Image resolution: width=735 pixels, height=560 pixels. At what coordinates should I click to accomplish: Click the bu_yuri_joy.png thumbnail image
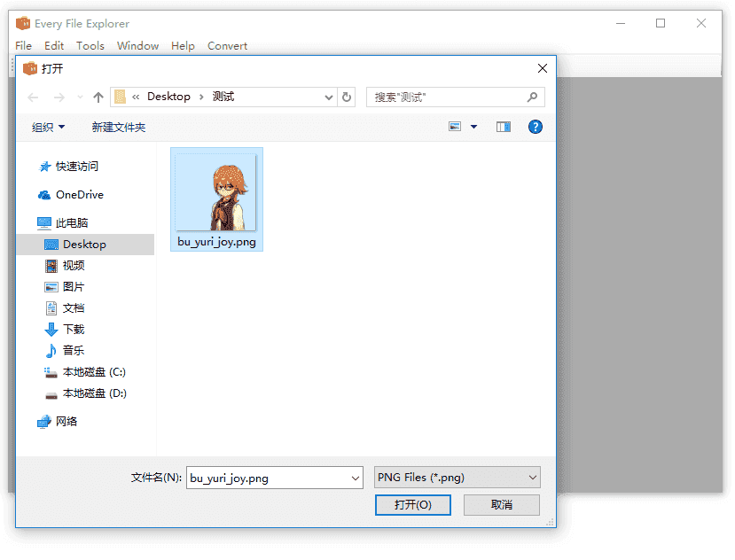216,192
